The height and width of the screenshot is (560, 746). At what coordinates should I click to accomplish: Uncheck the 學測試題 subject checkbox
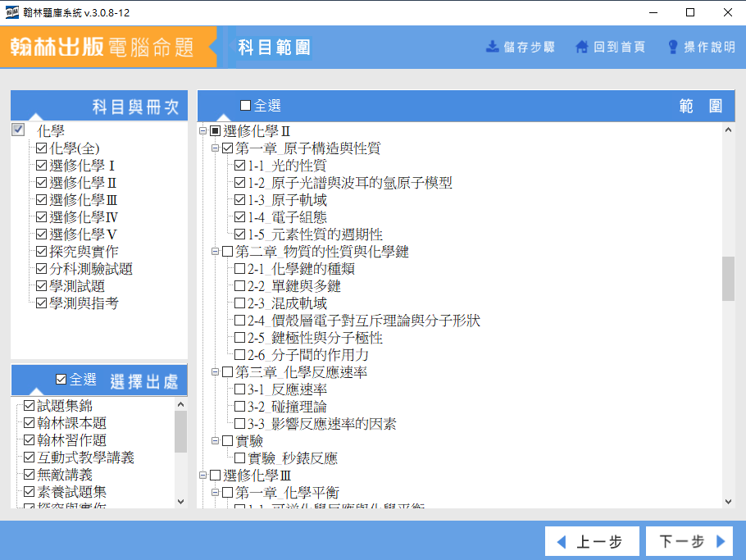point(41,286)
